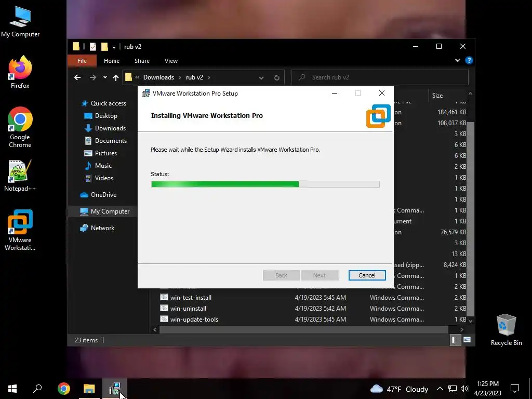Open My Computer desktop icon
This screenshot has height=399, width=532.
(20, 22)
